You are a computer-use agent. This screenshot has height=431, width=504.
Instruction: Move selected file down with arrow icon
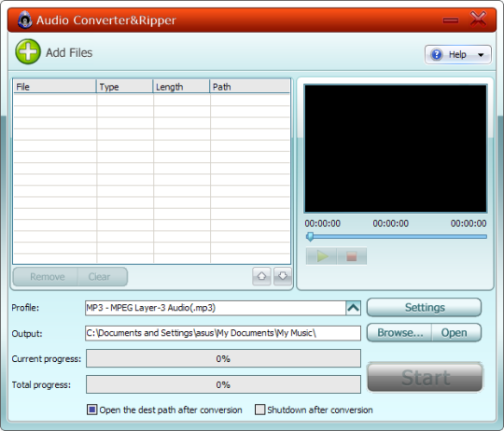[x=283, y=276]
